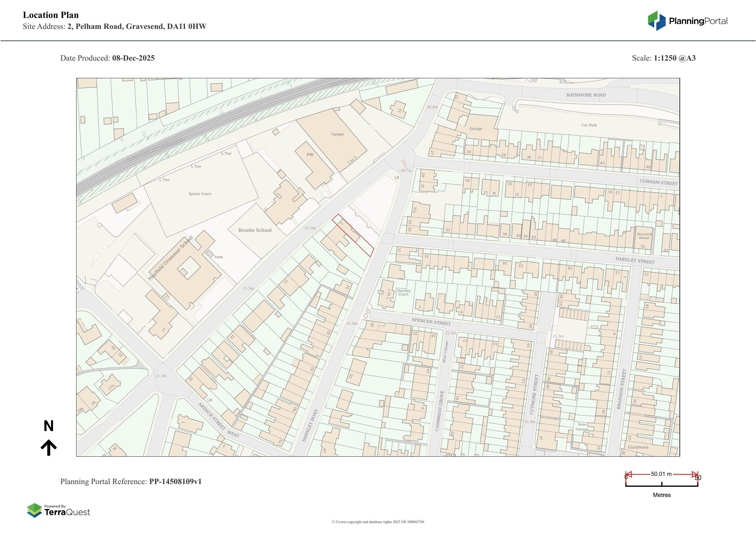Click the Gurdwara building label
756x534 pixels.
(638, 447)
